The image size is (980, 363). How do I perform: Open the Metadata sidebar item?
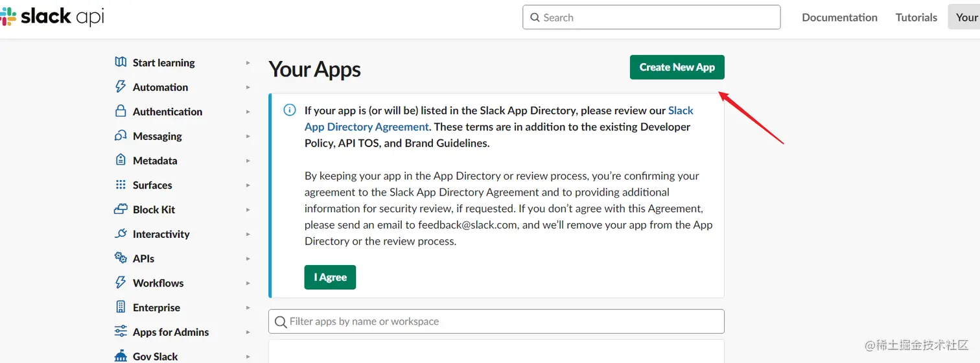[155, 161]
